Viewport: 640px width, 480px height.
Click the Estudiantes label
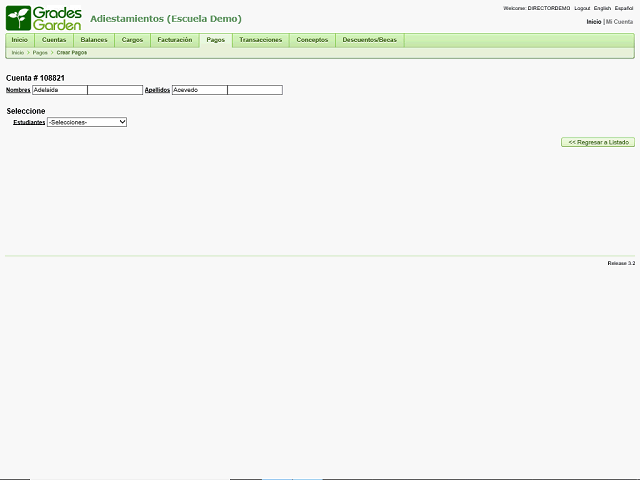(29, 122)
